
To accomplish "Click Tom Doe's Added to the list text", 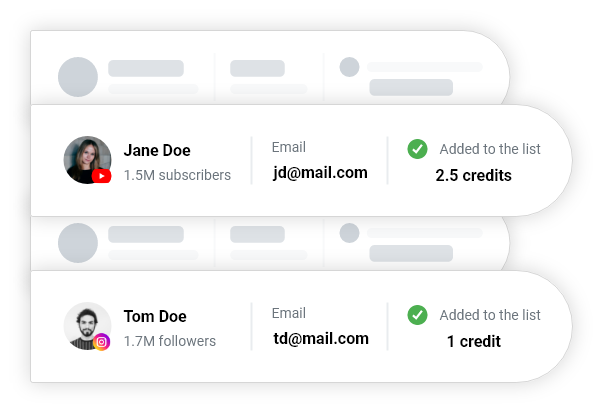I will (x=490, y=315).
